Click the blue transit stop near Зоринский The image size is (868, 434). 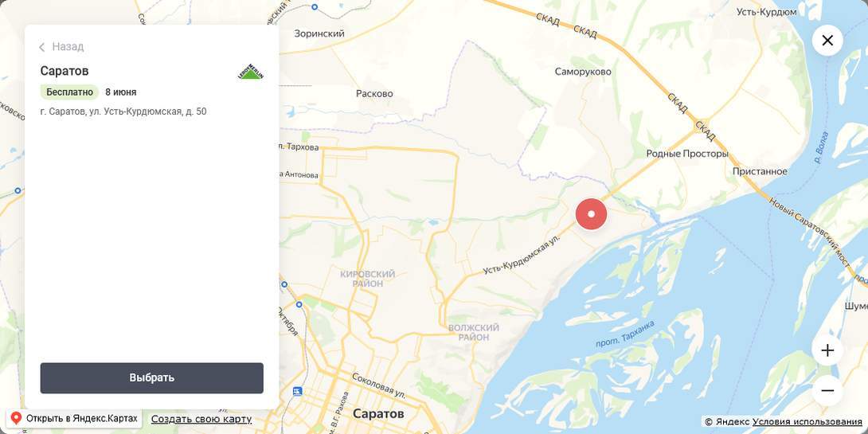coord(315,7)
